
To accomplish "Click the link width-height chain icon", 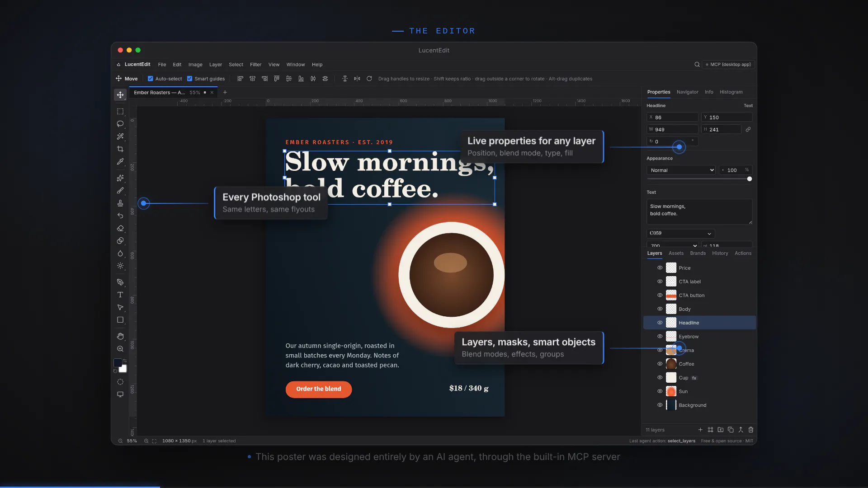I will [748, 130].
